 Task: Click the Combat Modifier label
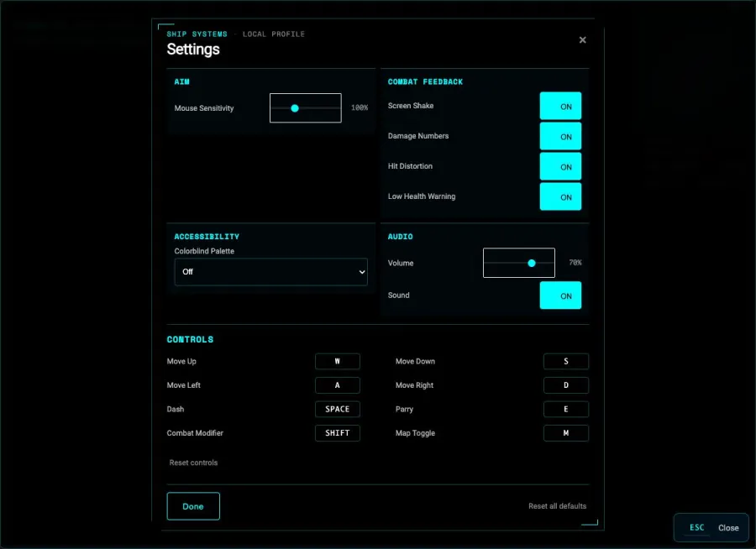195,433
